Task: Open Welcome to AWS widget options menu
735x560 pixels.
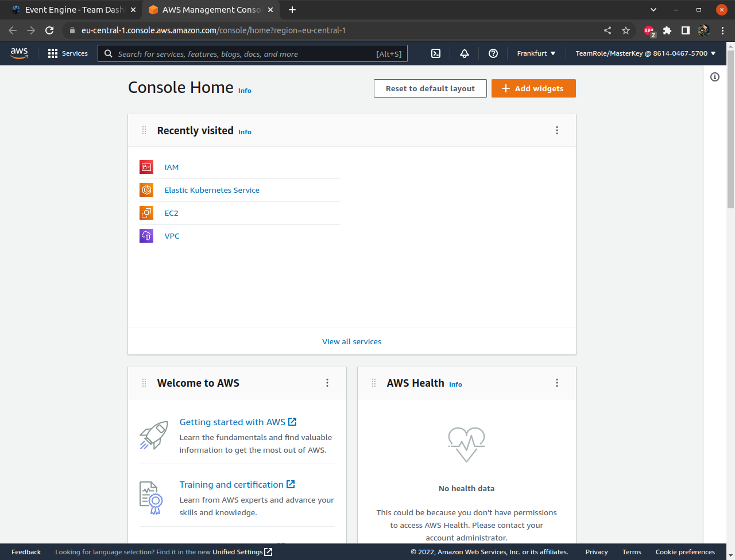Action: click(327, 383)
